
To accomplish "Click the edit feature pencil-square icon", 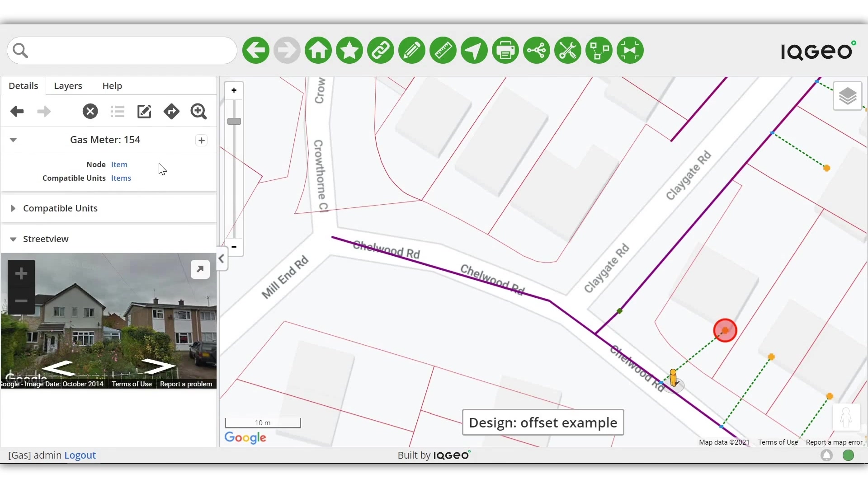I will pyautogui.click(x=144, y=111).
